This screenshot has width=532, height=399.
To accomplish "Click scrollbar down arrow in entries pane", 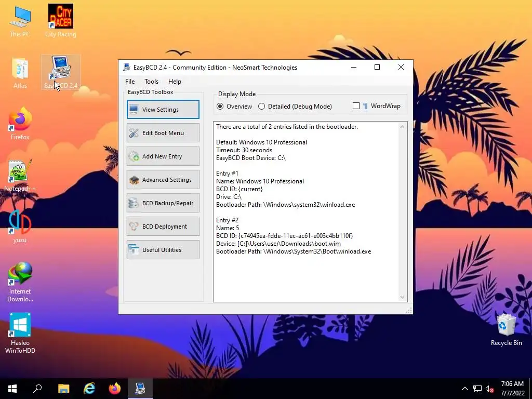I will 402,297.
